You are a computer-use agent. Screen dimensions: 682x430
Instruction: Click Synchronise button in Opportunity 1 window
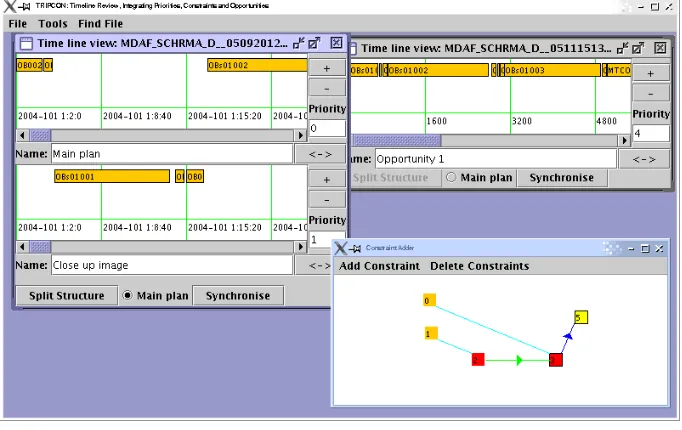(562, 177)
